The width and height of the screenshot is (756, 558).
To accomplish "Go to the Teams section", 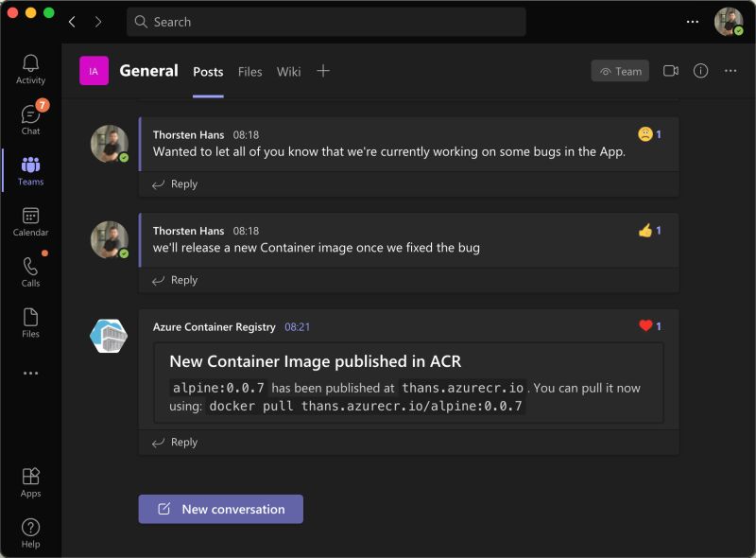I will [30, 170].
